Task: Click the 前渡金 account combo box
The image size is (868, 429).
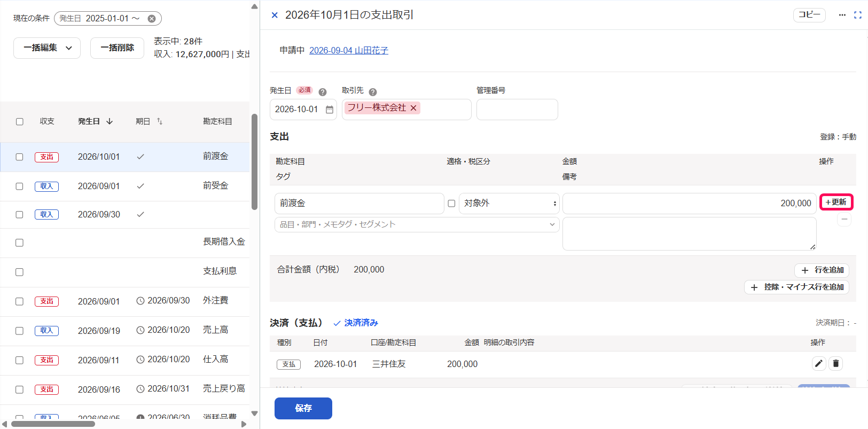Action: (x=359, y=204)
